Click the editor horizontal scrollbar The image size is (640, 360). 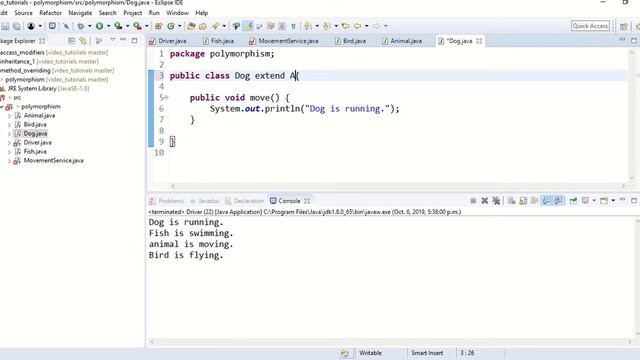click(398, 186)
